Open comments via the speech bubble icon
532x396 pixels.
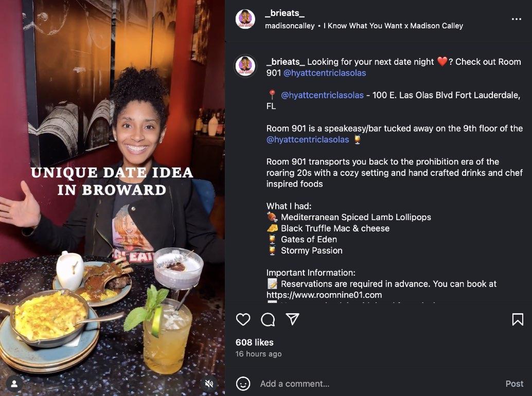point(268,319)
